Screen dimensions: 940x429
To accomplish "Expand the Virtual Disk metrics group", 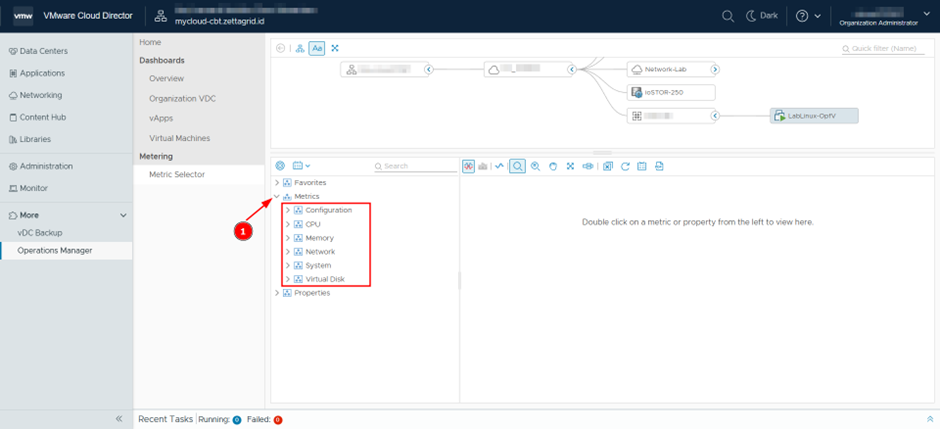I will (288, 279).
